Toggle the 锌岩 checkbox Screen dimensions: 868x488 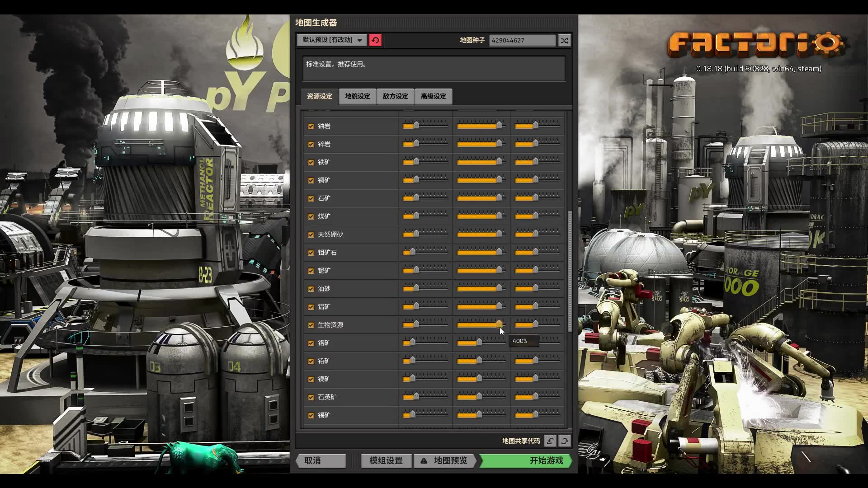coord(311,145)
